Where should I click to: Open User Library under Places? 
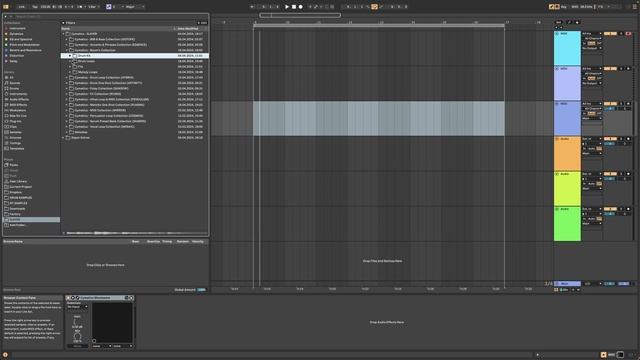click(18, 181)
